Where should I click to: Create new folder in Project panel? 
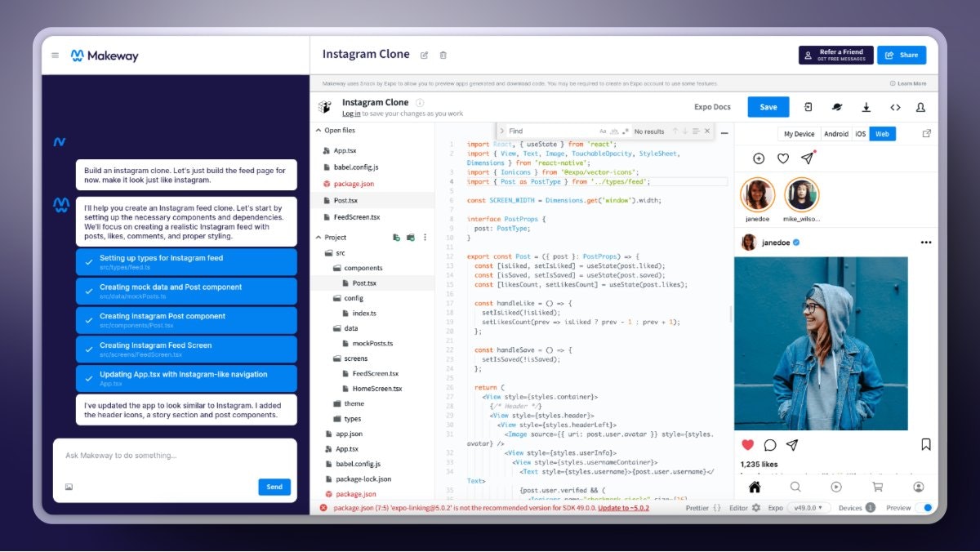coord(411,238)
